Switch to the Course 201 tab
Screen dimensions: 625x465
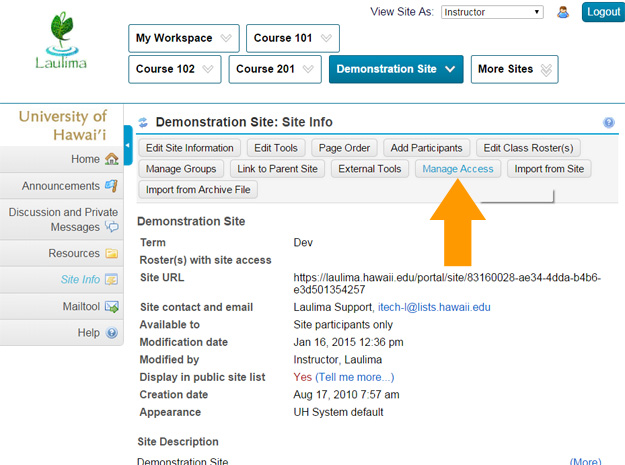click(275, 69)
